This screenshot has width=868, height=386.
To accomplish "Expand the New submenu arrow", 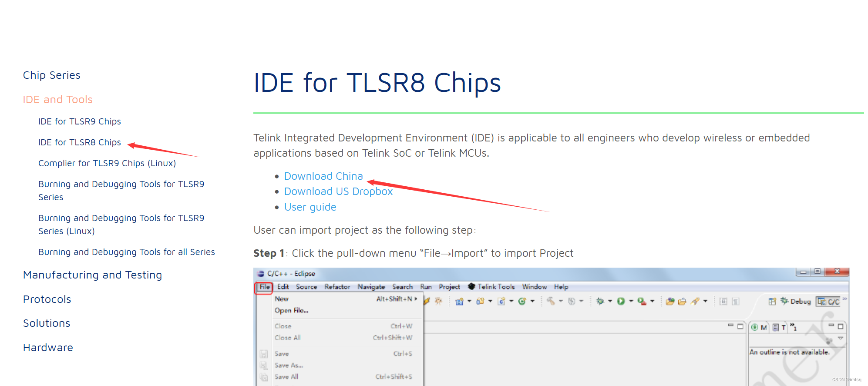I will [416, 299].
